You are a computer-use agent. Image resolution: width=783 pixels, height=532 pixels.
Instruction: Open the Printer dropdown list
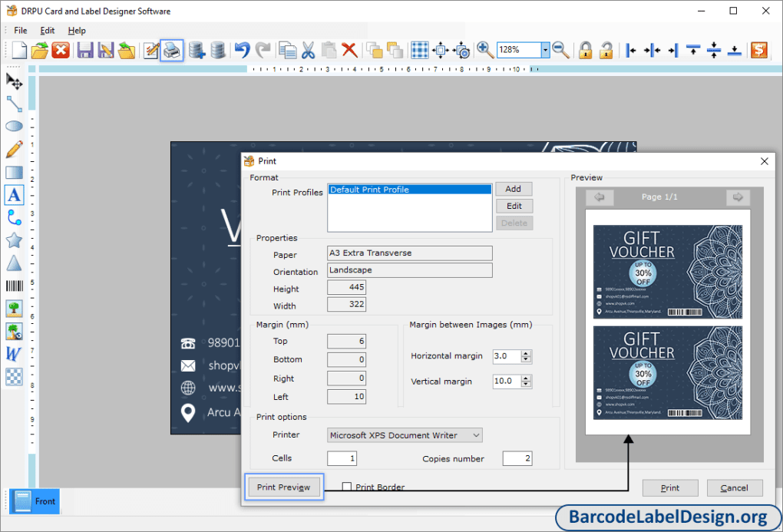coord(476,435)
